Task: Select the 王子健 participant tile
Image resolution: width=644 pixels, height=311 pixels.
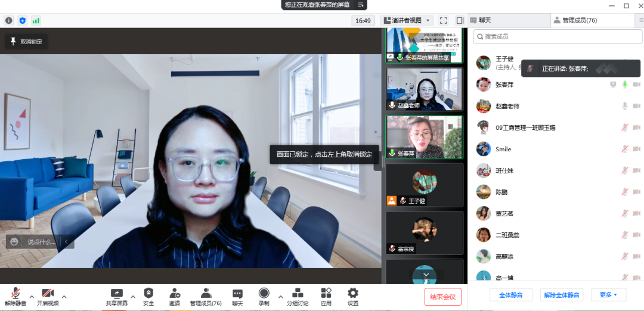Action: point(425,185)
